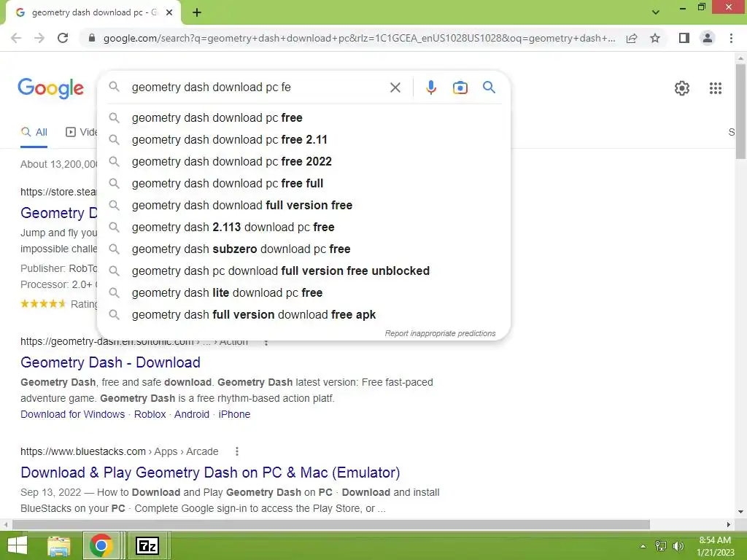Choose suggestion ending 'pc free full'
Screen dimensions: 747x560
tap(303, 183)
